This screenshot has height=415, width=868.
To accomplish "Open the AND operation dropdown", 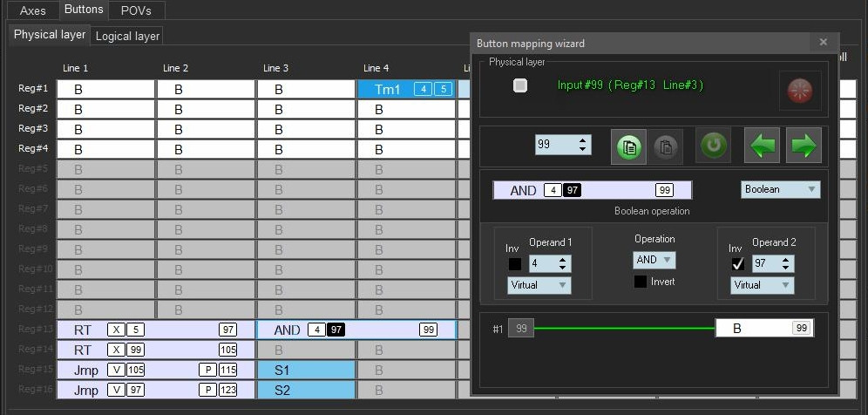I will pos(654,260).
